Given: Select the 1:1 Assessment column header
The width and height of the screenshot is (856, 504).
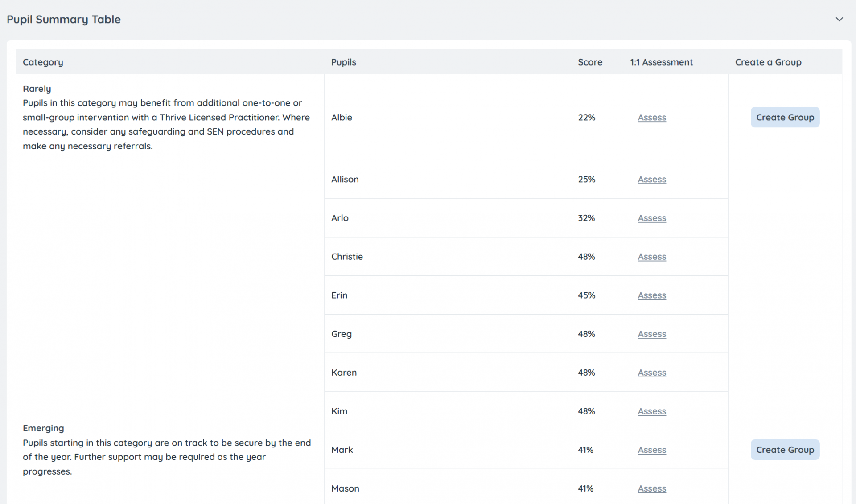Looking at the screenshot, I should click(x=661, y=62).
